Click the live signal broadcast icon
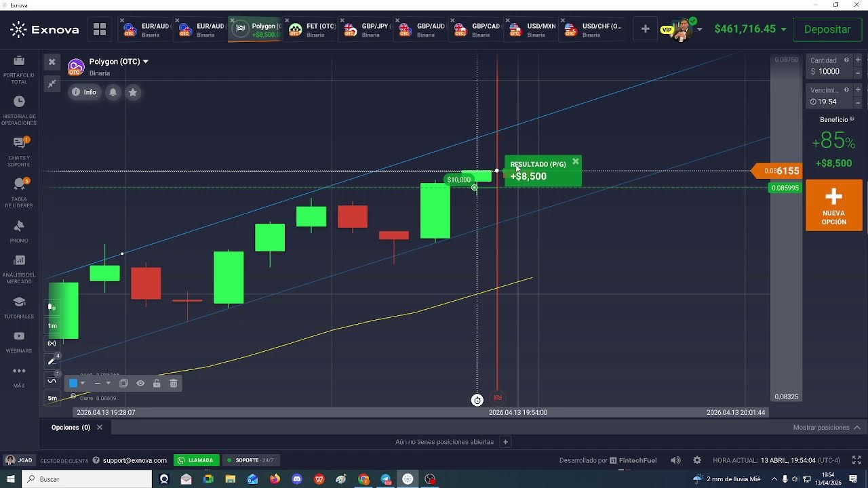The width and height of the screenshot is (868, 488). [x=52, y=344]
